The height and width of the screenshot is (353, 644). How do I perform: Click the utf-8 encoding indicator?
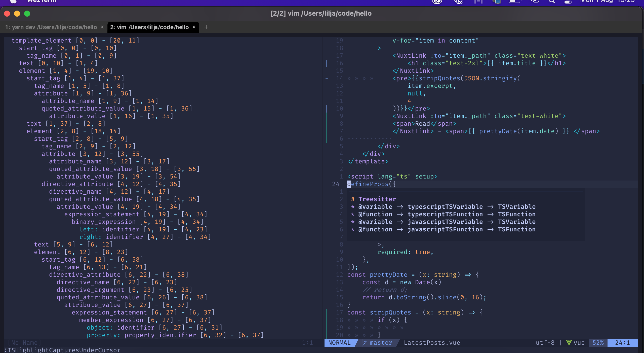tap(545, 343)
